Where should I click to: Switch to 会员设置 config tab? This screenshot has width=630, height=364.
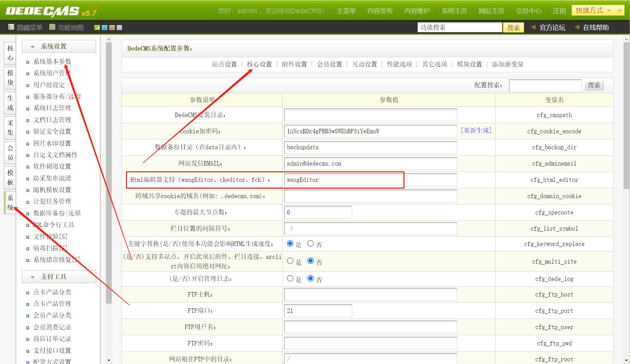329,64
